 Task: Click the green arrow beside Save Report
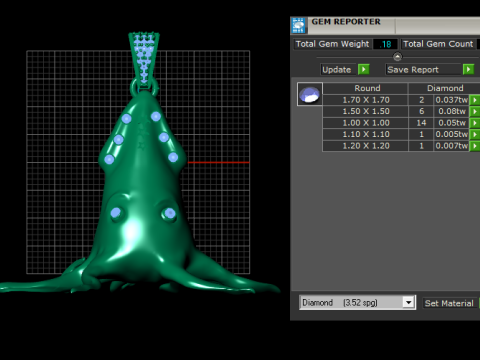[x=468, y=69]
